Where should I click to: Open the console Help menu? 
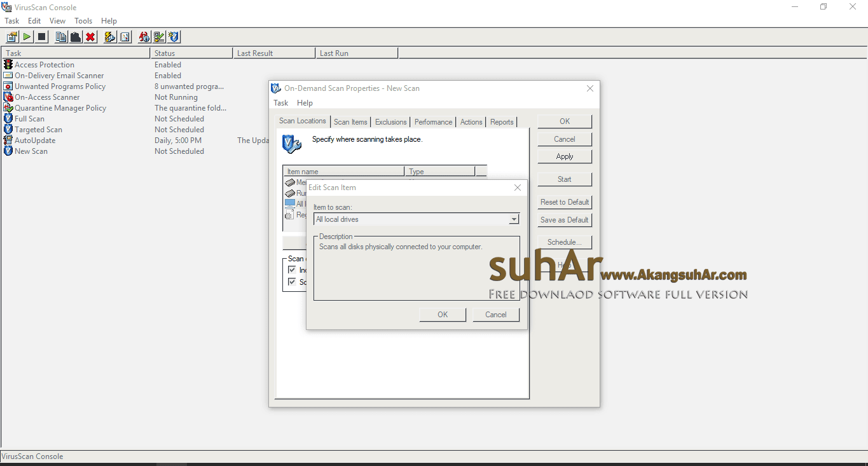[109, 21]
